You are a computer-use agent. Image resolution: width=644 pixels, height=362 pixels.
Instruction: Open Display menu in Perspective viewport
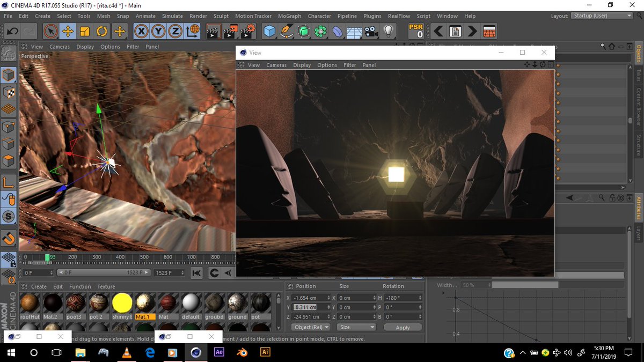85,47
